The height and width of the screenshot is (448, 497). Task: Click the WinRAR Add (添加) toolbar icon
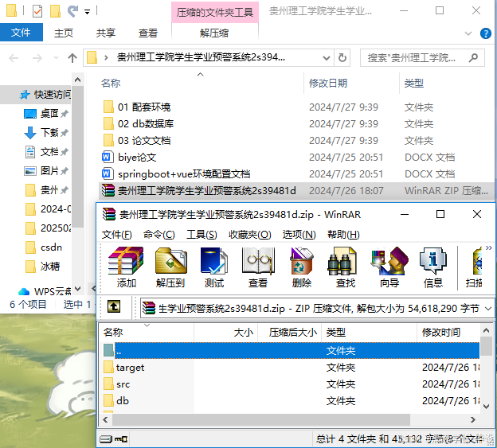click(126, 267)
